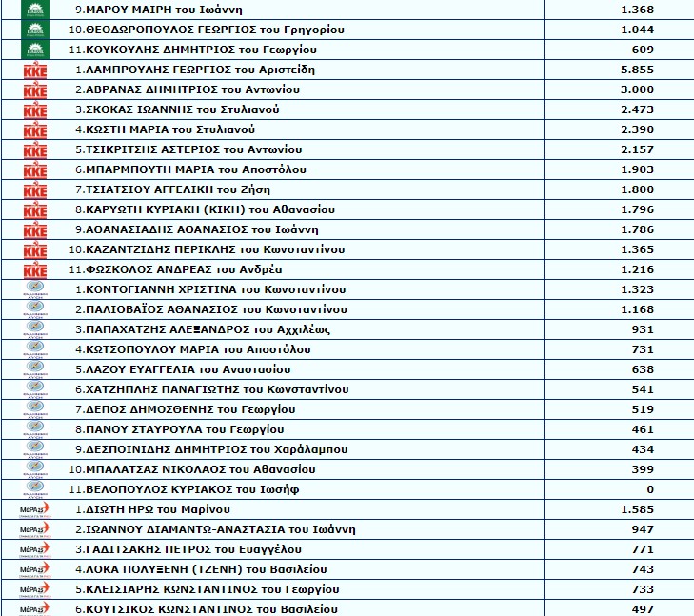Select name ΦΩΣΚΟΛΟΣ ΑΝΔΡΕΑΣ του Ανδρέα
Screen dimensions: 694x616
pyautogui.click(x=184, y=269)
